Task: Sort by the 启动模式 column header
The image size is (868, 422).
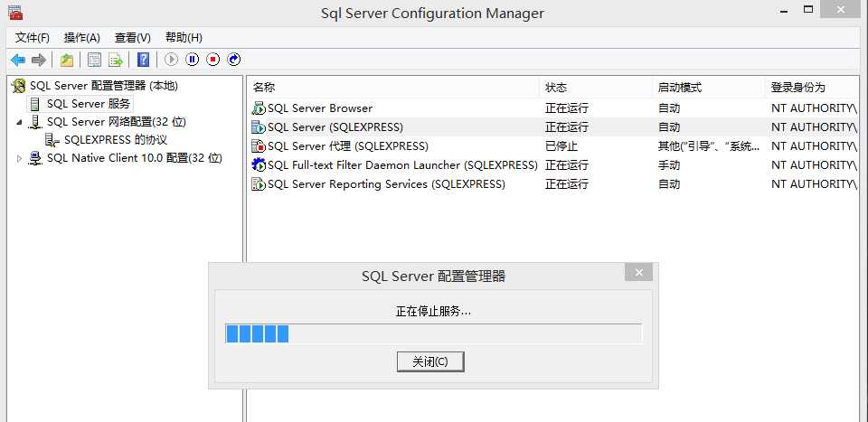Action: [x=709, y=88]
